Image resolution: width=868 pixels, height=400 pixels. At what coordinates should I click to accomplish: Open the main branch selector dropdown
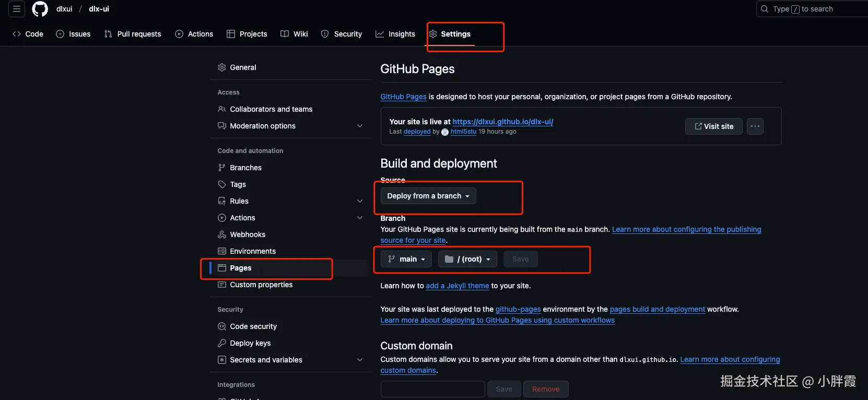[406, 259]
